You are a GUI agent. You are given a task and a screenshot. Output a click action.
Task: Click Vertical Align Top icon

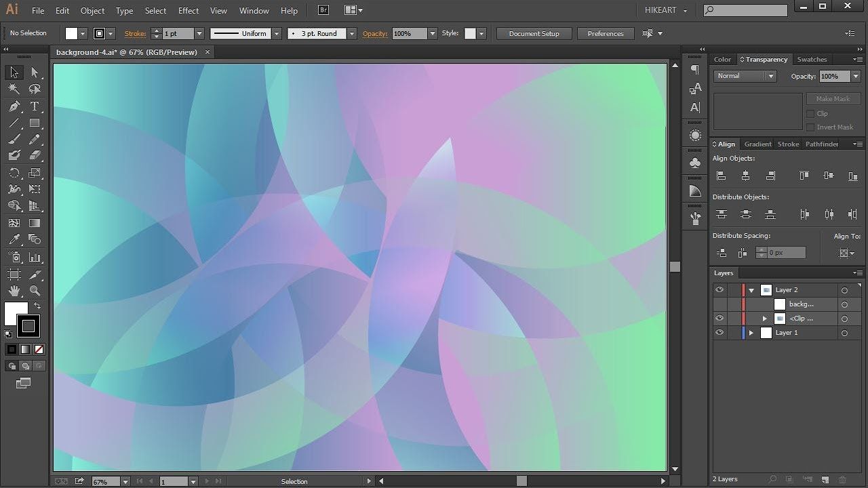click(x=804, y=176)
